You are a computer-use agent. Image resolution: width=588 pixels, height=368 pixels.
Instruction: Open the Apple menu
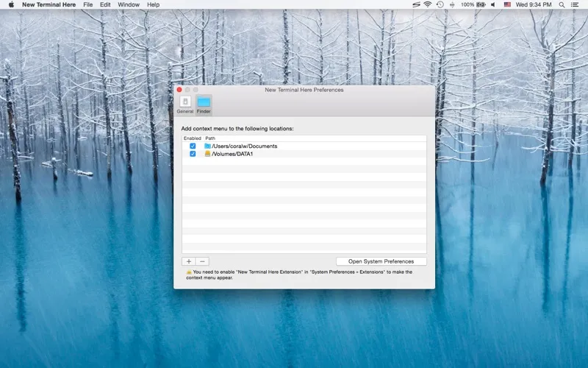tap(11, 4)
